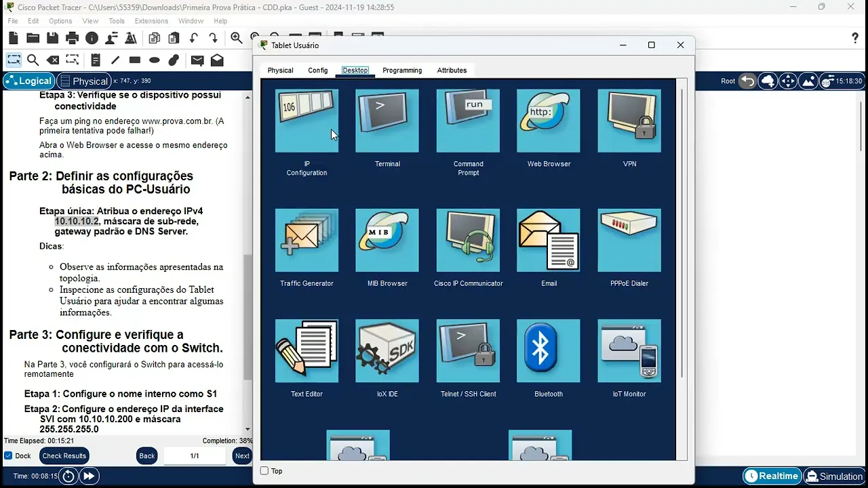Select the Draw Rectangle tool
The height and width of the screenshot is (488, 868).
coord(135,60)
